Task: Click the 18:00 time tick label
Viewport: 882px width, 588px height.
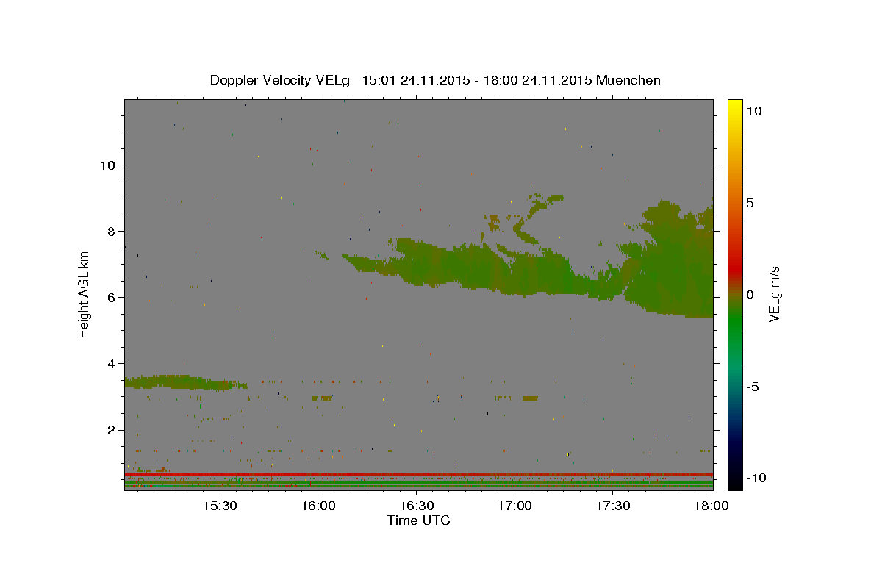Action: 711,506
